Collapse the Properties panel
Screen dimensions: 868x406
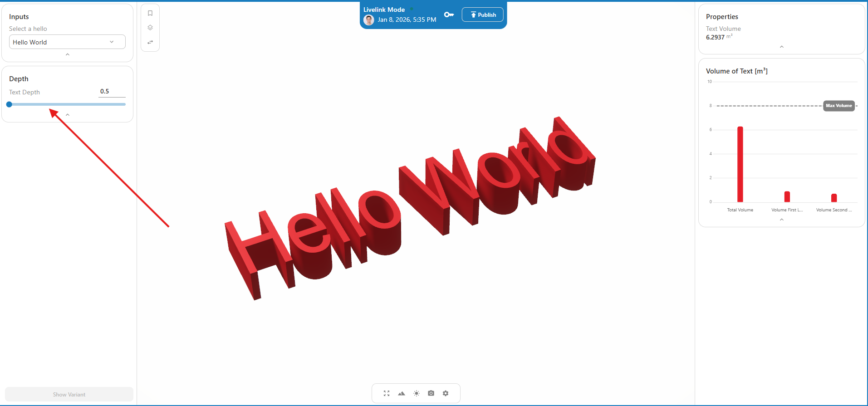point(781,47)
